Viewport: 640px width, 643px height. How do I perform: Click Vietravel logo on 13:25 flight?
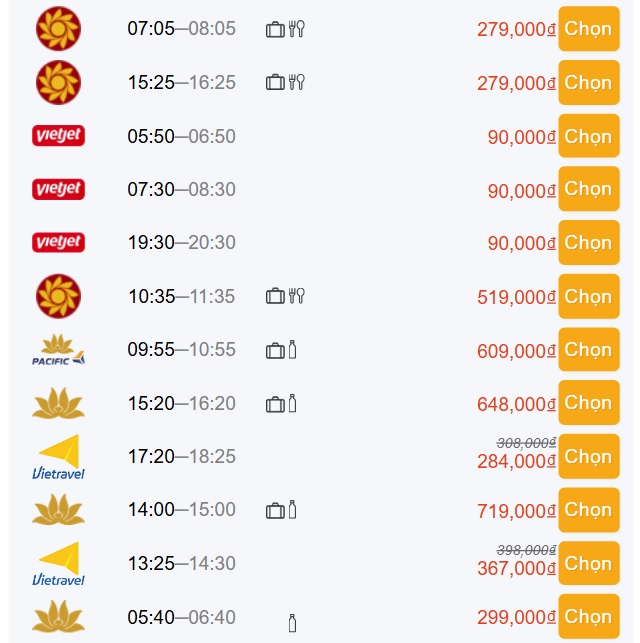click(x=59, y=564)
